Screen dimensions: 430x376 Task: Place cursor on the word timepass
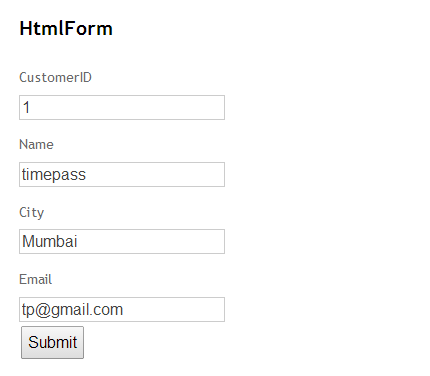coord(54,175)
